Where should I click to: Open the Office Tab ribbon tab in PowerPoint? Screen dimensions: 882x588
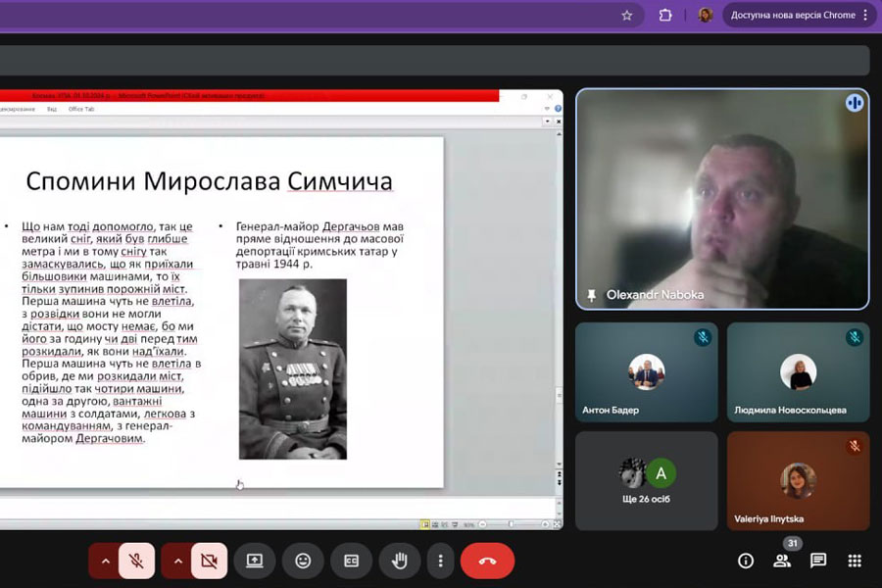pyautogui.click(x=81, y=109)
